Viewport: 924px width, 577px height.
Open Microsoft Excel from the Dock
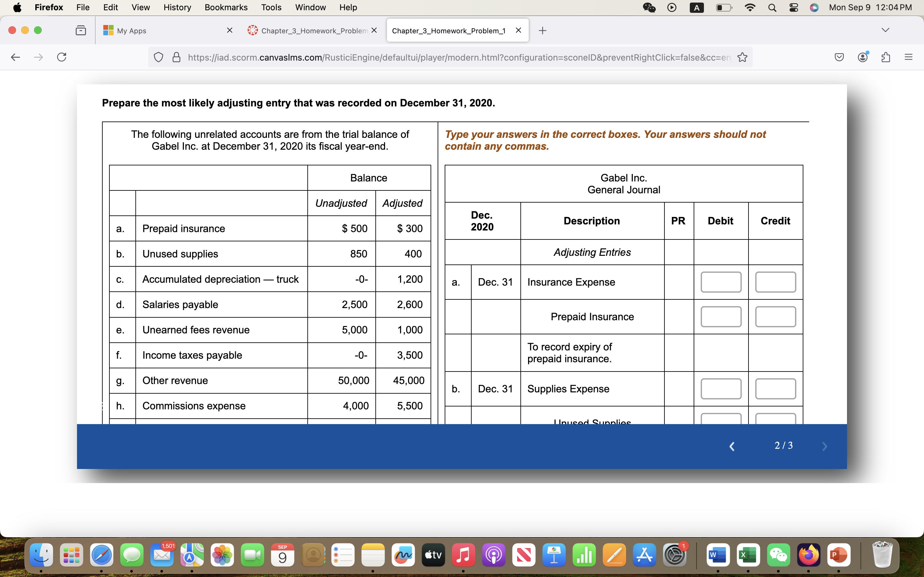tap(749, 556)
